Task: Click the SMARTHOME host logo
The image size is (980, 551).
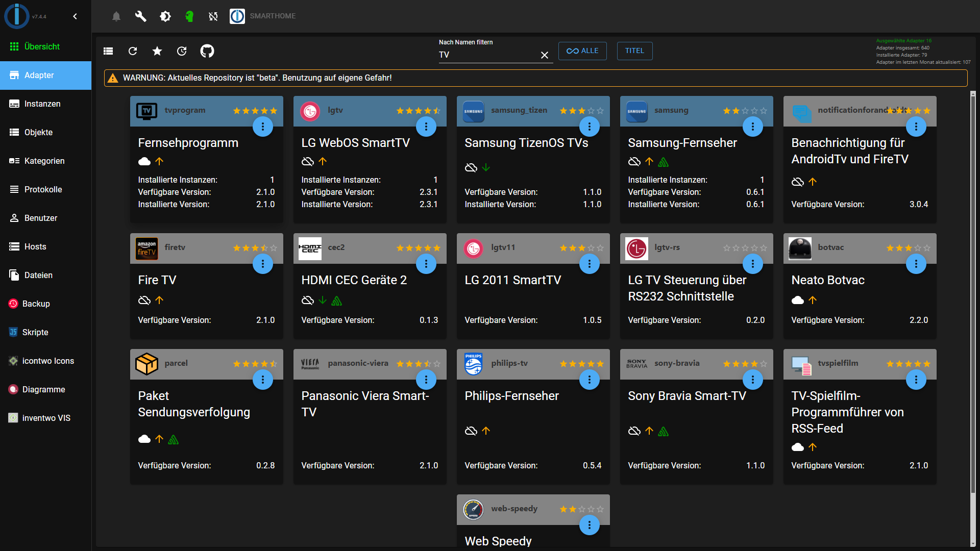Action: (237, 16)
